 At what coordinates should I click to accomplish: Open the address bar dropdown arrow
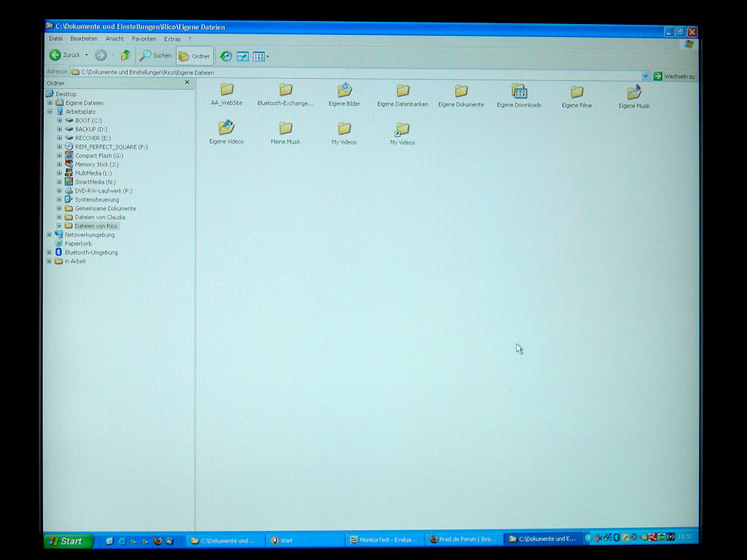646,76
